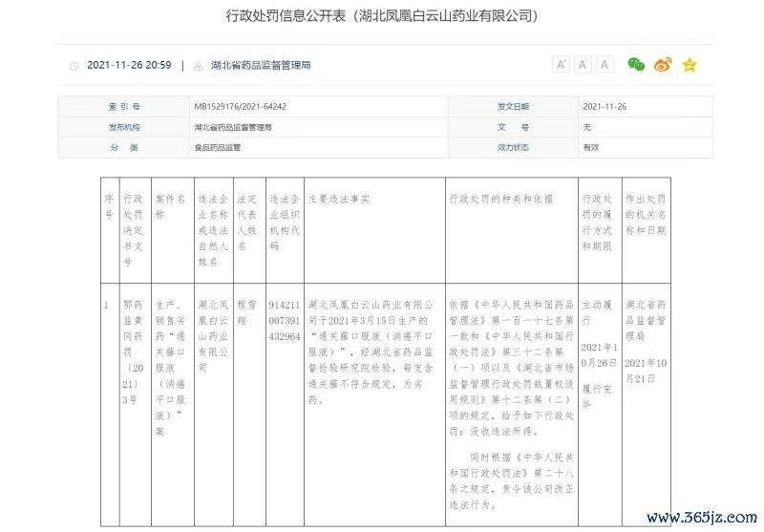Image resolution: width=764 pixels, height=532 pixels.
Task: Click the 分类 value 食品药品监管
Action: click(217, 147)
